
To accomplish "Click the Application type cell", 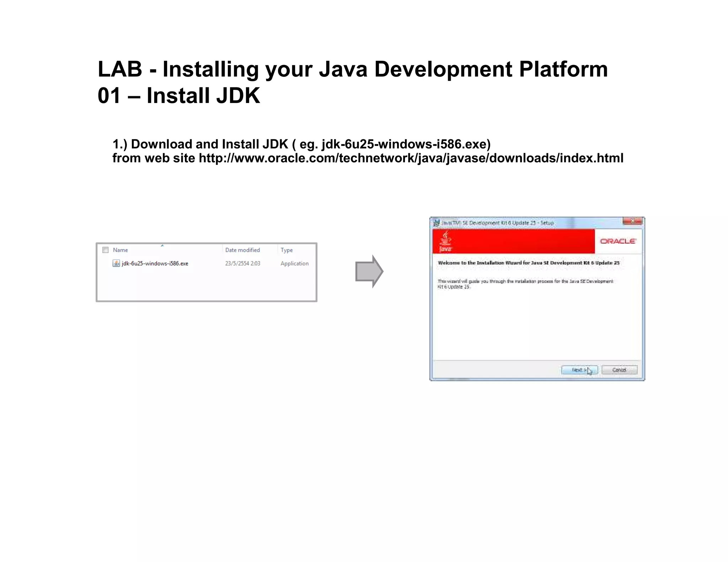I will pyautogui.click(x=294, y=263).
